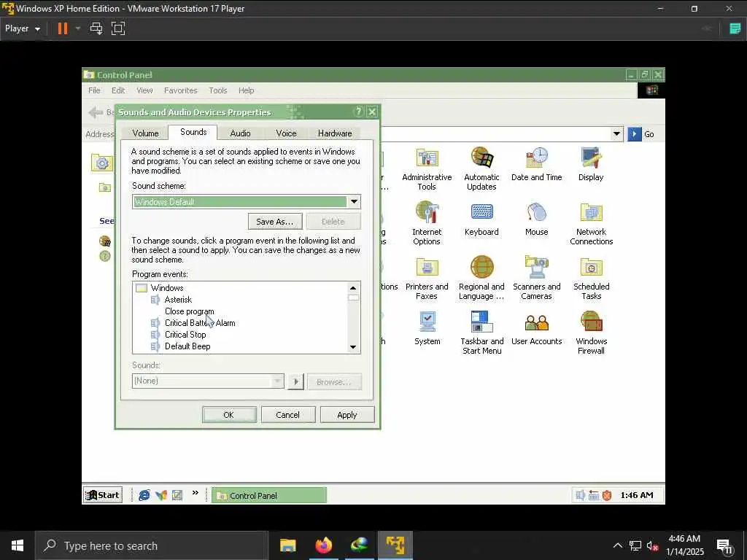Switch to the Volume tab
747x560 pixels.
point(145,133)
